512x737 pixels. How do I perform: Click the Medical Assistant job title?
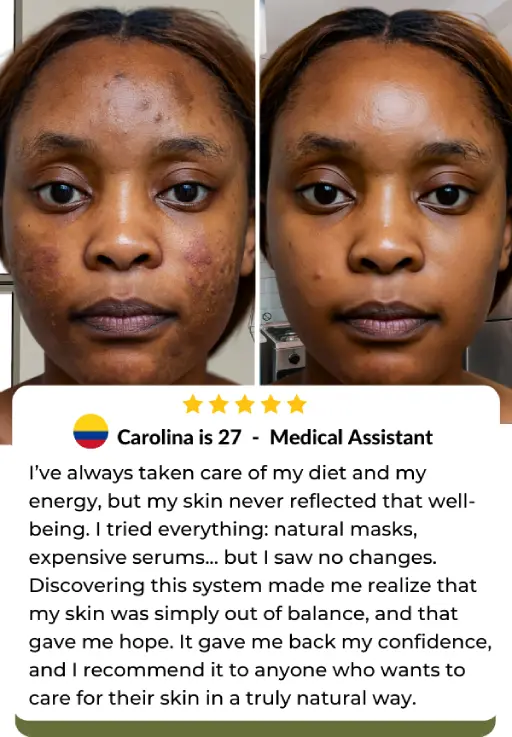(351, 437)
